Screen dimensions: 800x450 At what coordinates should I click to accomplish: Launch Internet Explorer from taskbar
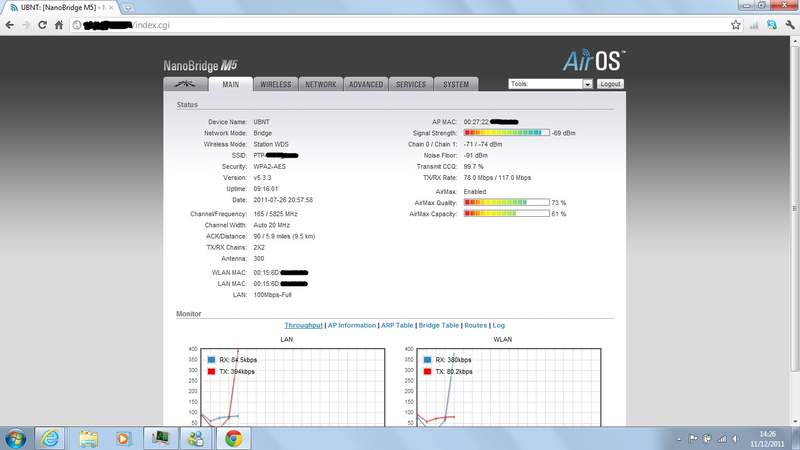tap(50, 438)
